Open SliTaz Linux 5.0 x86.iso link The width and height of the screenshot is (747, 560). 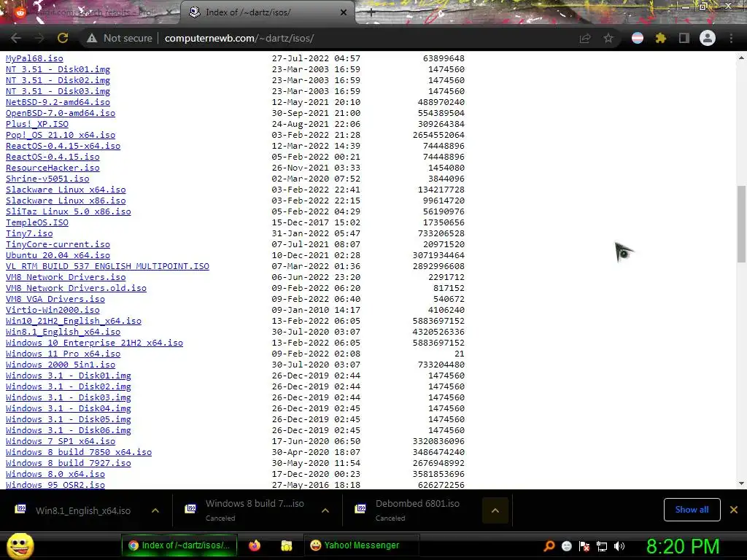[x=68, y=212]
